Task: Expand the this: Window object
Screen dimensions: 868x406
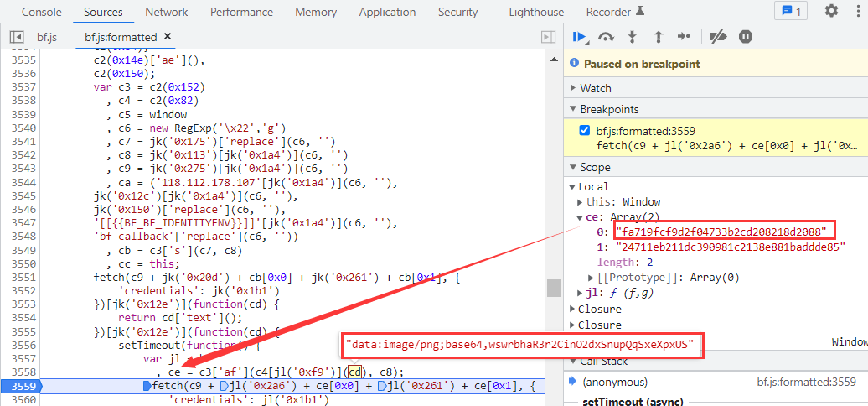Action: click(581, 202)
